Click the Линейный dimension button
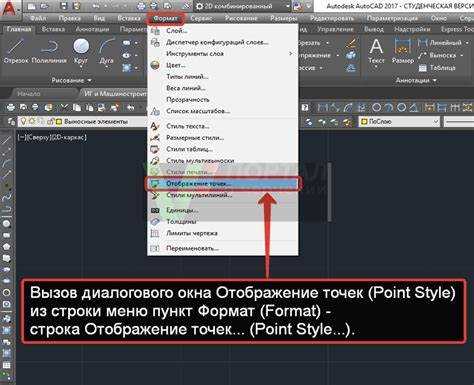474x385 pixels. [x=441, y=43]
